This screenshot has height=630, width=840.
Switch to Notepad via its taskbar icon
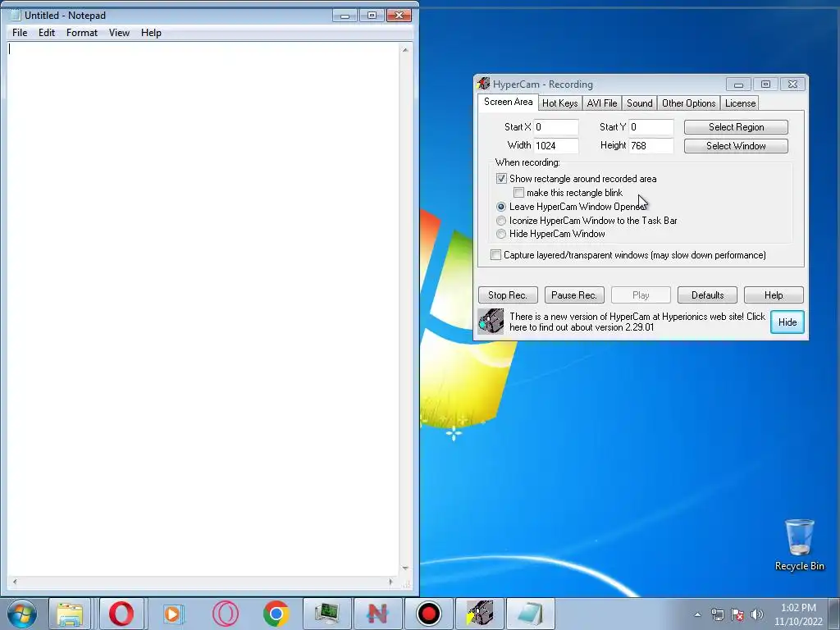pyautogui.click(x=531, y=614)
